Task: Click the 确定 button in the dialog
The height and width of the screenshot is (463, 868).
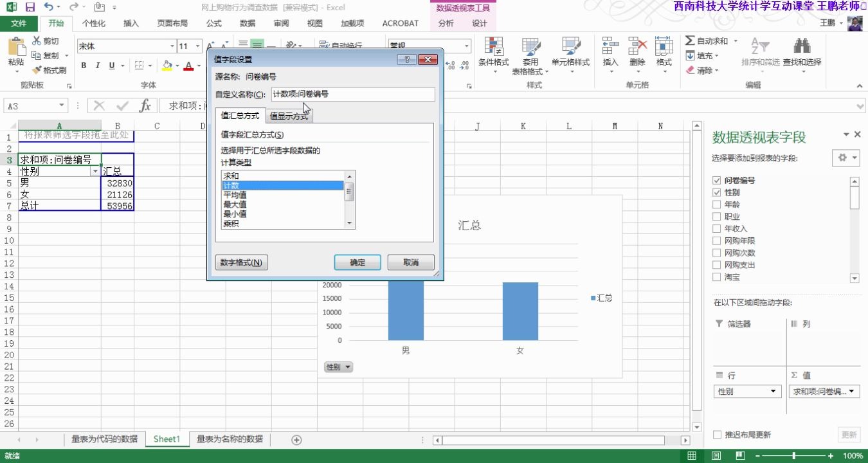Action: pos(357,262)
